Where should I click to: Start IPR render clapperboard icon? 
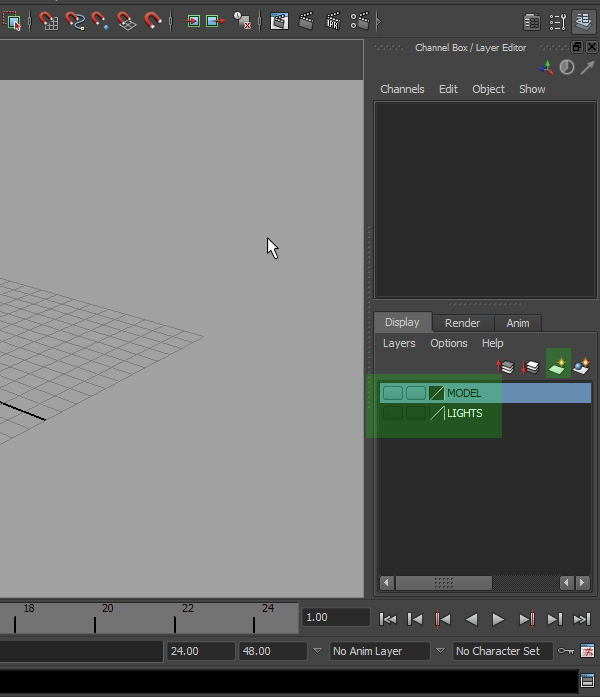coord(333,21)
